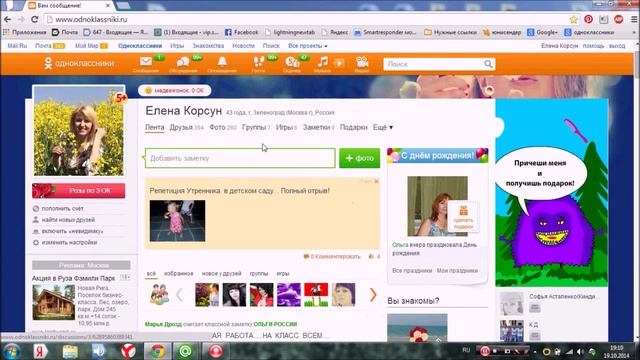Image resolution: width=640 pixels, height=360 pixels.
Task: Select игры feed filter
Action: (x=282, y=273)
